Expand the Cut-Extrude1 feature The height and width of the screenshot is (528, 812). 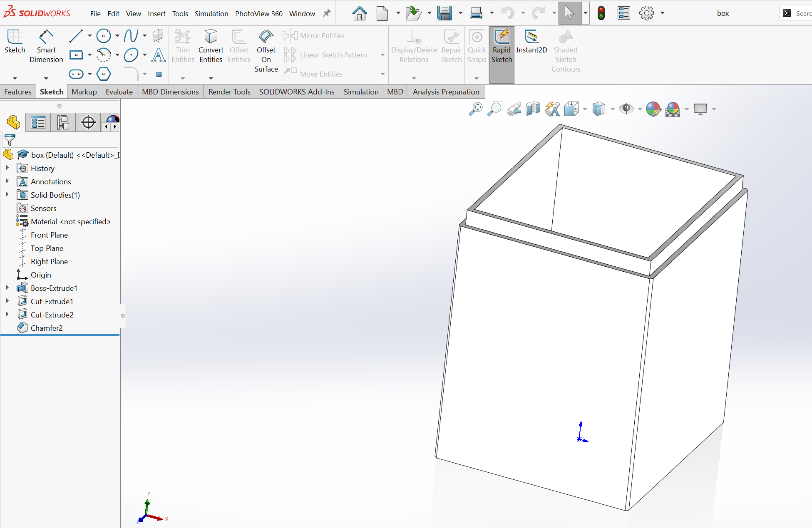pyautogui.click(x=7, y=301)
